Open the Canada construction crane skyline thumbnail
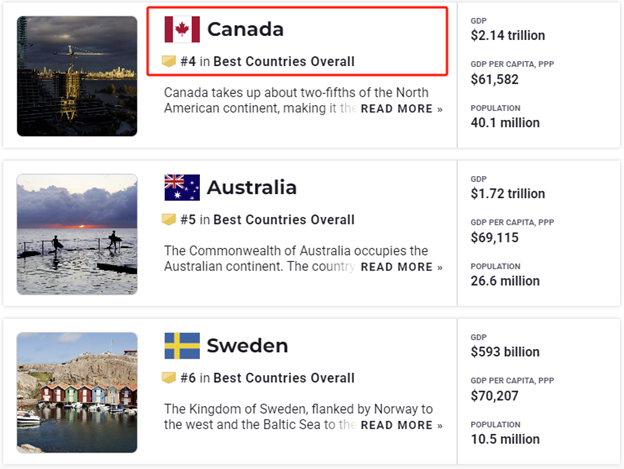 coord(77,76)
